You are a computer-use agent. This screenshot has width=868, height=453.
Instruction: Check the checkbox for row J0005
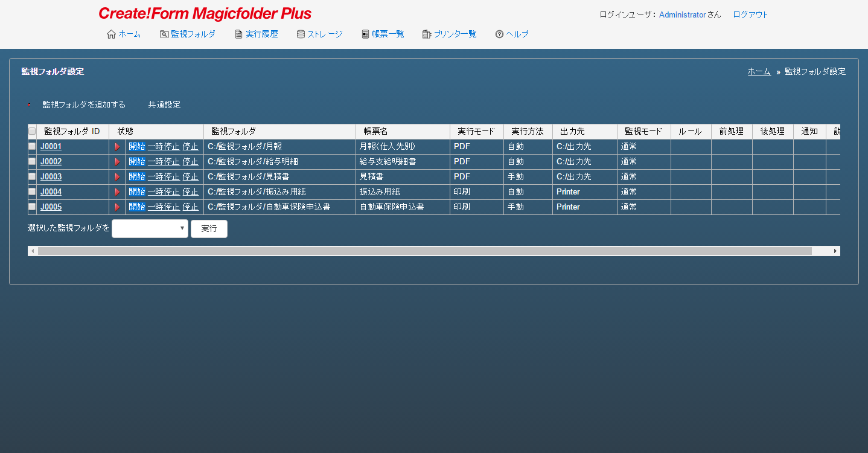(x=32, y=207)
